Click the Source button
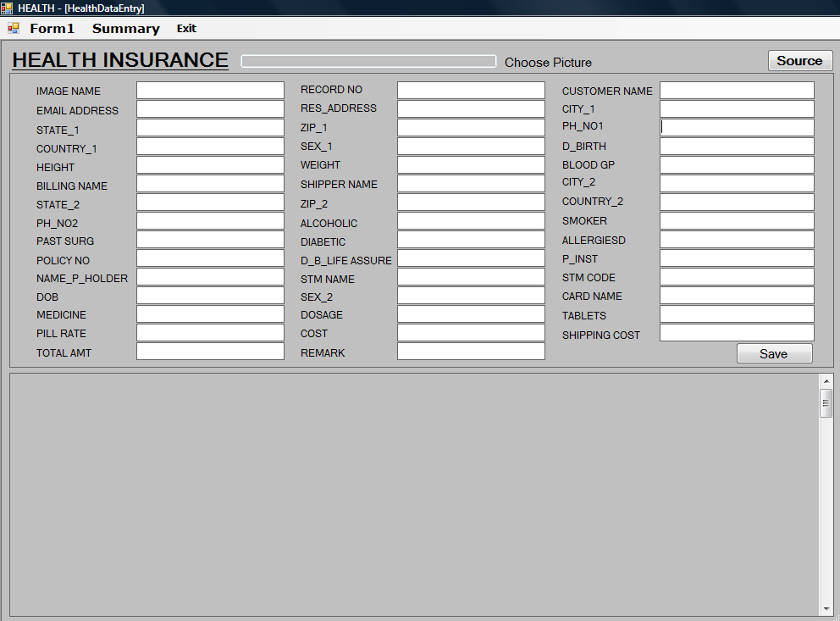840x621 pixels. (800, 60)
